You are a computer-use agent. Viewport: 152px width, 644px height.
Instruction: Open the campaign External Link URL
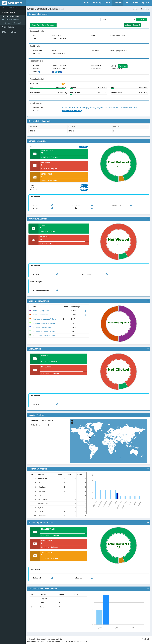click(100, 108)
